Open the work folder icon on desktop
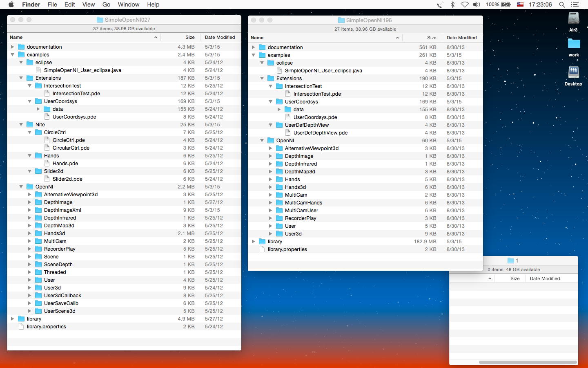Viewport: 588px width, 368px height. pos(574,44)
